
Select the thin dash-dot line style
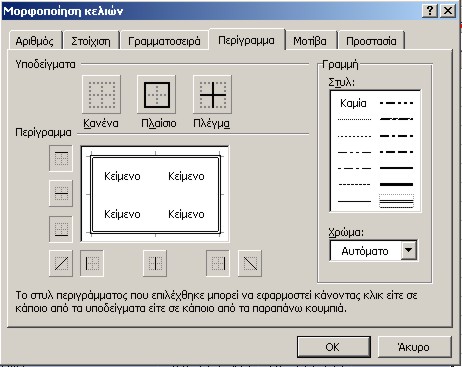(x=354, y=168)
